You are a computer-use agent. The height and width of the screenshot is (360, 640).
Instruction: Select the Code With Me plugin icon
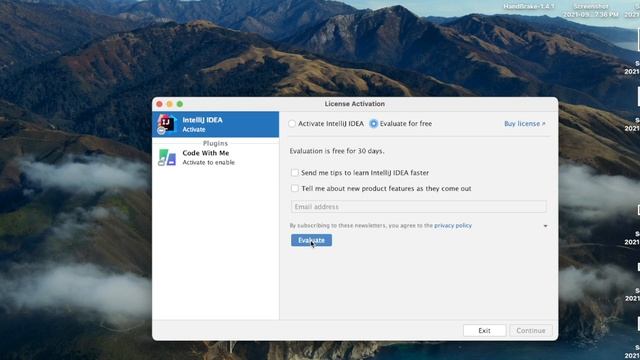pyautogui.click(x=167, y=158)
